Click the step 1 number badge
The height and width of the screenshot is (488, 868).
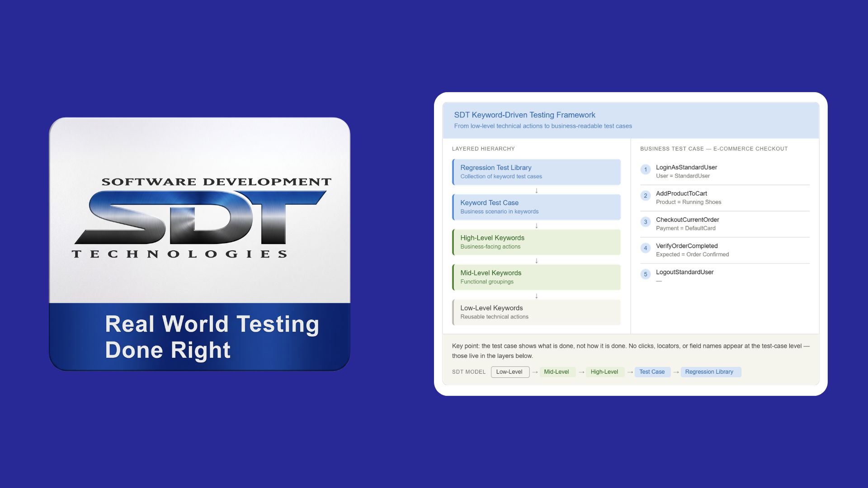pyautogui.click(x=645, y=170)
